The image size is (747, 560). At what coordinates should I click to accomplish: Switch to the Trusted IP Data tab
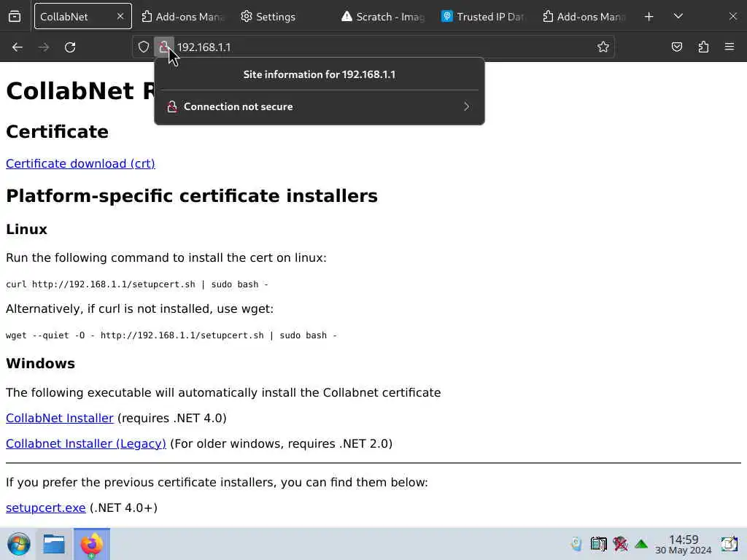tap(483, 17)
